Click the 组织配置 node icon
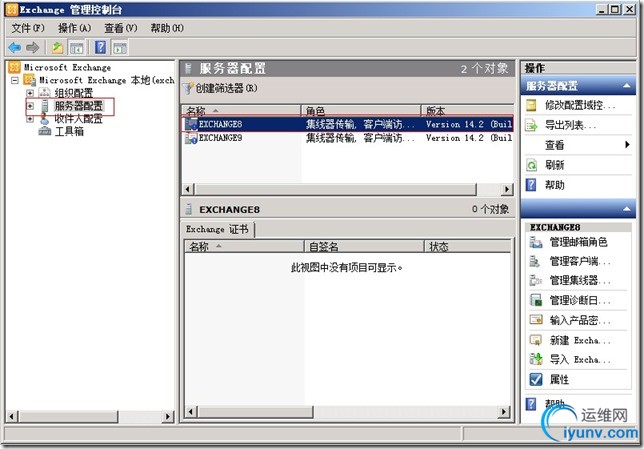 pos(45,93)
